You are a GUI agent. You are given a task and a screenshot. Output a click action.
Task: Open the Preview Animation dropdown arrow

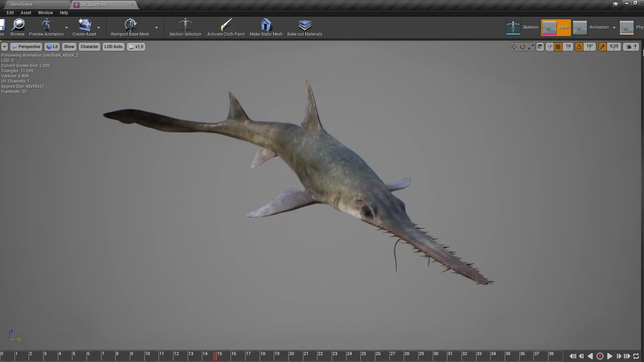pyautogui.click(x=66, y=28)
